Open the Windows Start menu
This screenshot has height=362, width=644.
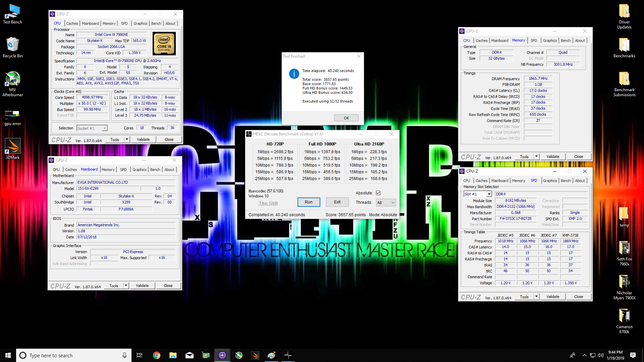coord(8,355)
